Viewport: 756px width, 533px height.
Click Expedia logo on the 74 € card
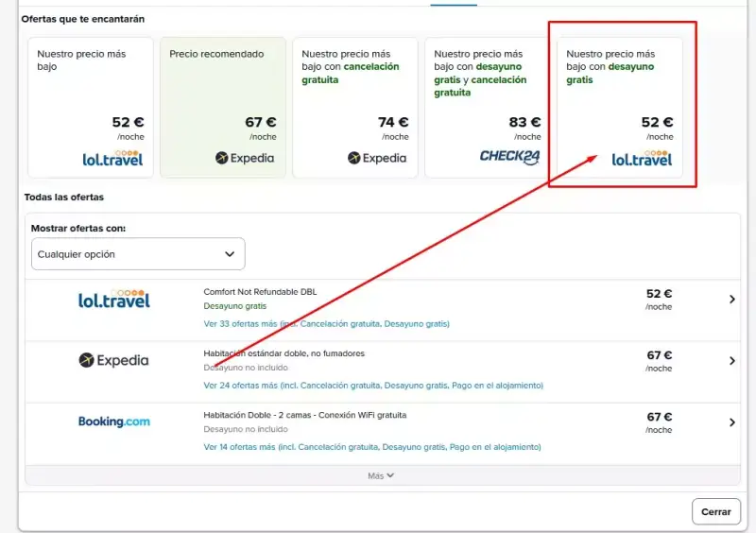click(377, 158)
